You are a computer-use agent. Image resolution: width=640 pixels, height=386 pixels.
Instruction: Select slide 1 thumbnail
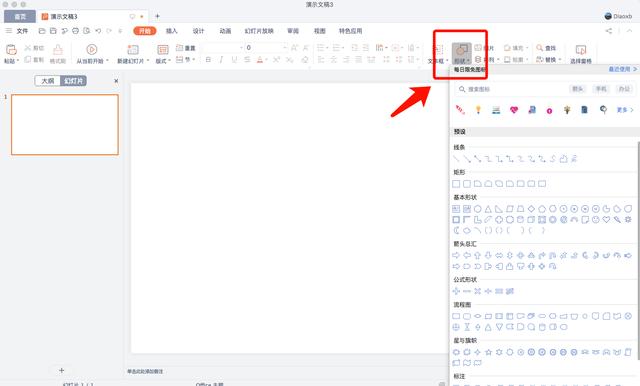point(65,124)
